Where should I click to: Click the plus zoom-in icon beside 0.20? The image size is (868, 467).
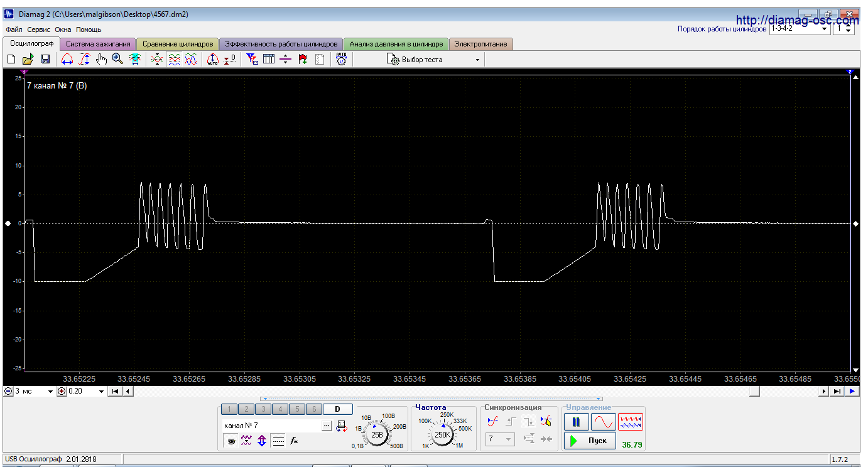pos(62,391)
